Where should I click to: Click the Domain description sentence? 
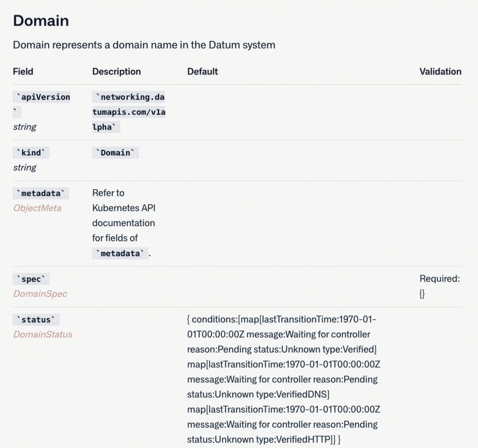[x=144, y=45]
